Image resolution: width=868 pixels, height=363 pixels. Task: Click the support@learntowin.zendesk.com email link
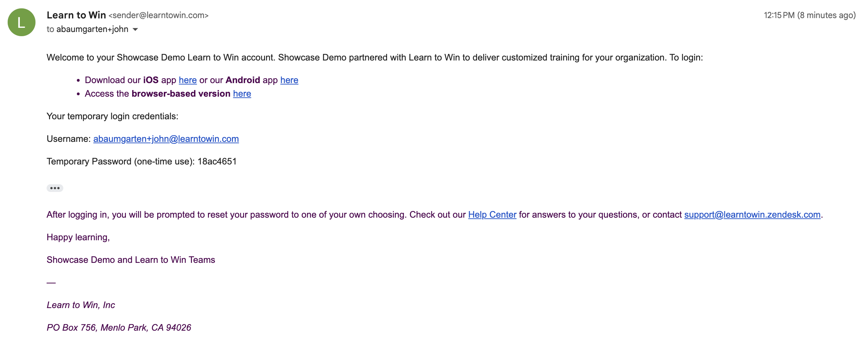click(752, 215)
